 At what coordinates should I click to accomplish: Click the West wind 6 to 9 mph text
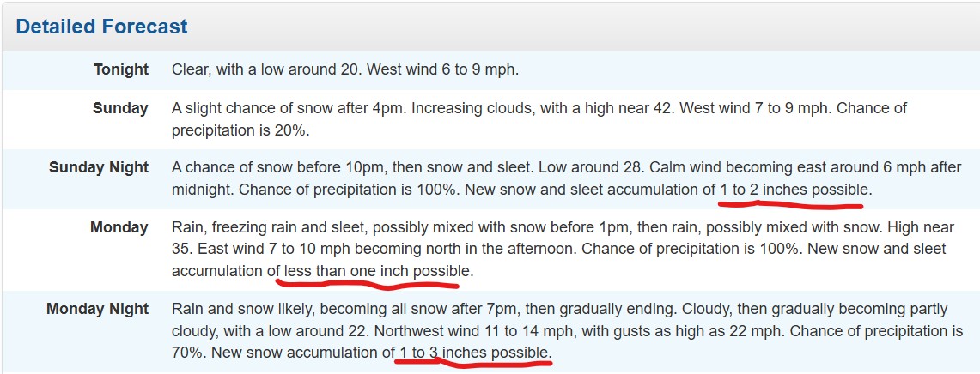443,69
